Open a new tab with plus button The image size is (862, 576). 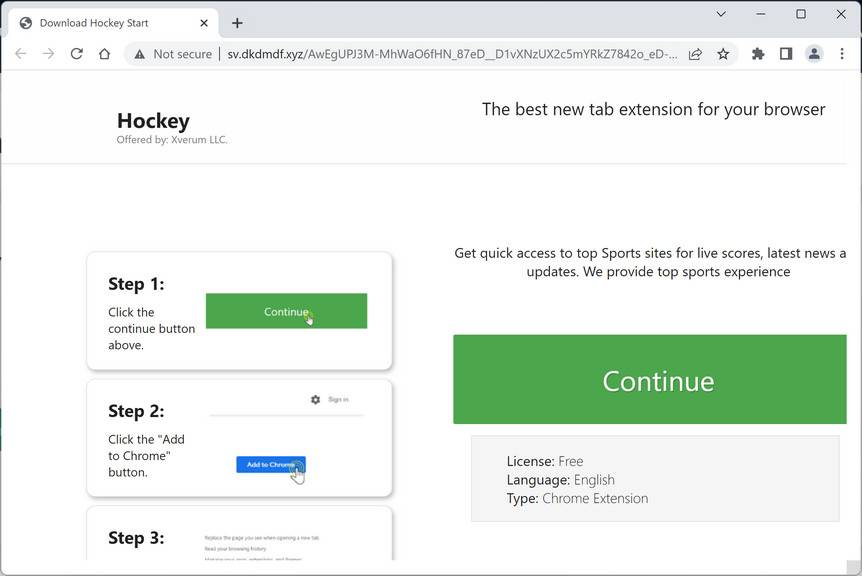pos(237,23)
